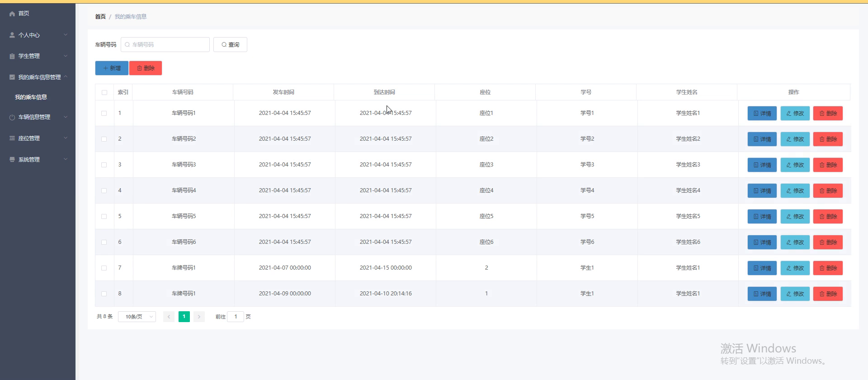
Task: Click the 前往 page number input
Action: click(236, 317)
